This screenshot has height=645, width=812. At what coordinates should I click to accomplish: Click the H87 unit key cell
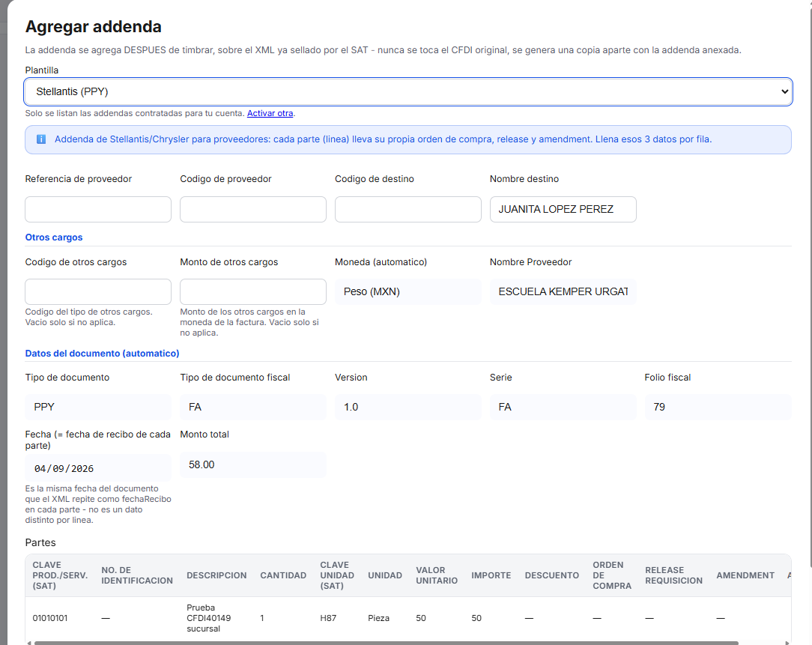[328, 618]
